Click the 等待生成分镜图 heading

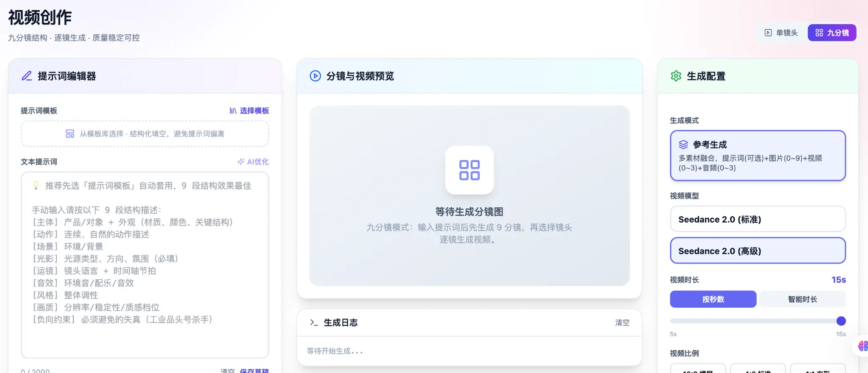tap(470, 212)
